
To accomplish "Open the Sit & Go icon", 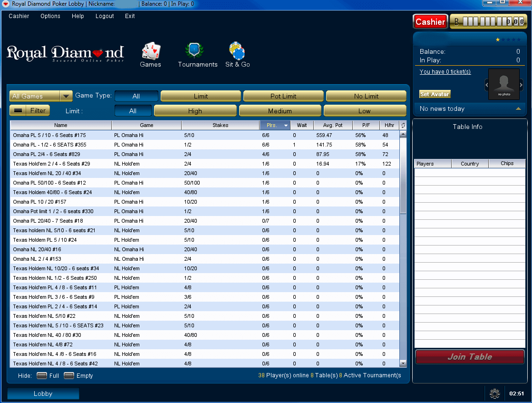I will pyautogui.click(x=237, y=51).
